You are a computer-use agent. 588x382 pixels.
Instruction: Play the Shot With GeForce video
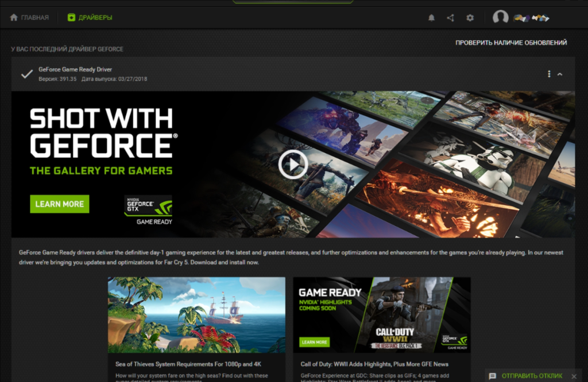293,164
